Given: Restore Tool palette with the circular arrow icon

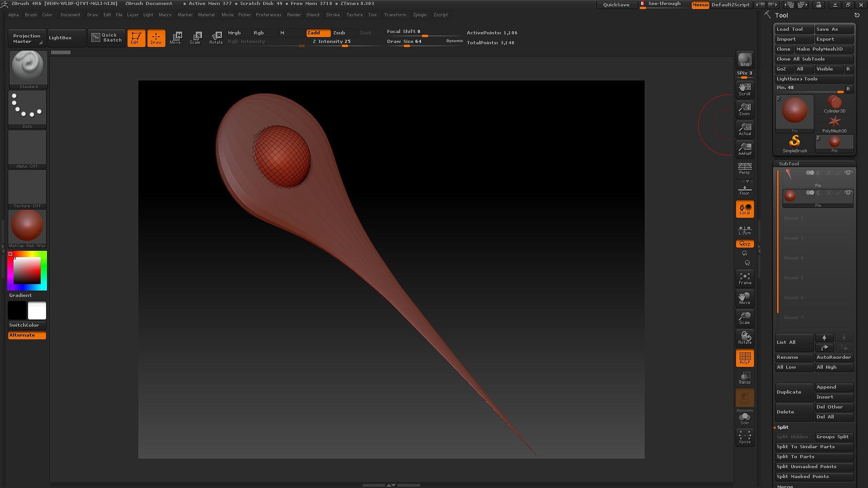Looking at the screenshot, I should click(857, 15).
